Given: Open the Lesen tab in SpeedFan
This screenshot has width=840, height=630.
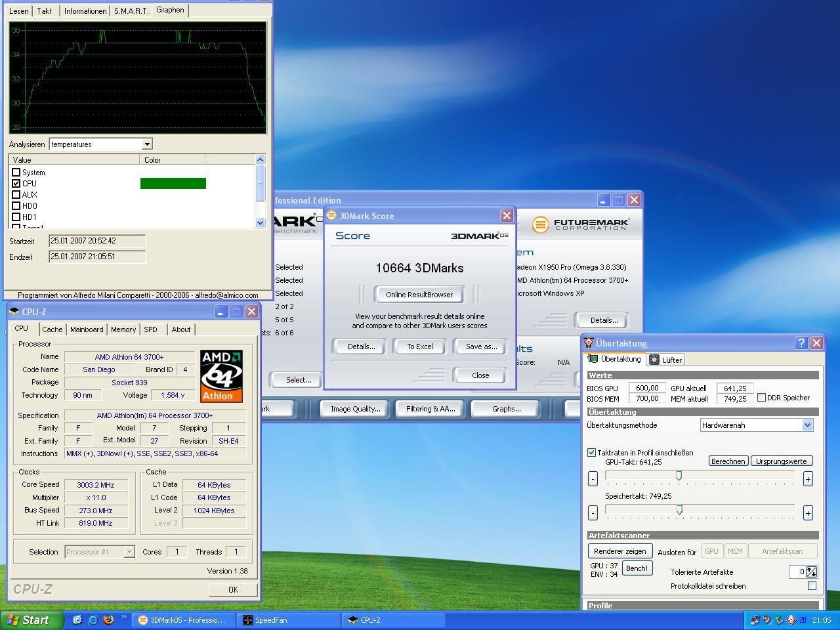Looking at the screenshot, I should point(19,11).
